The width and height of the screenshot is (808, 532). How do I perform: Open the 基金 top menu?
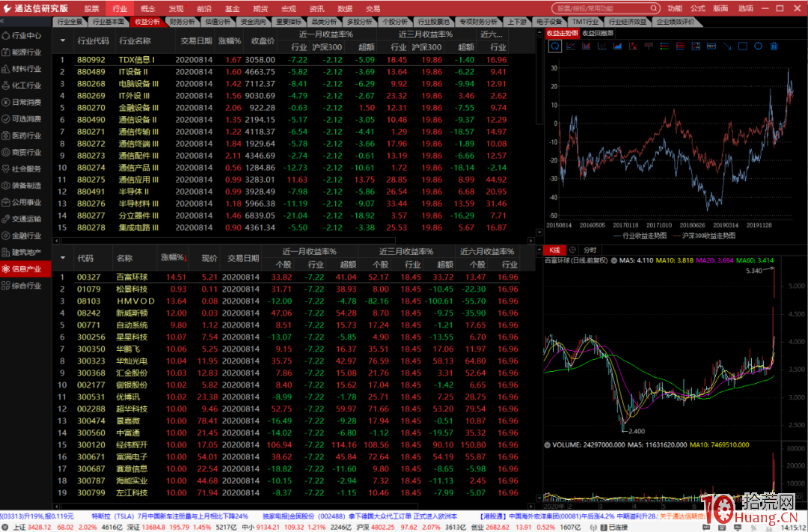(x=232, y=8)
